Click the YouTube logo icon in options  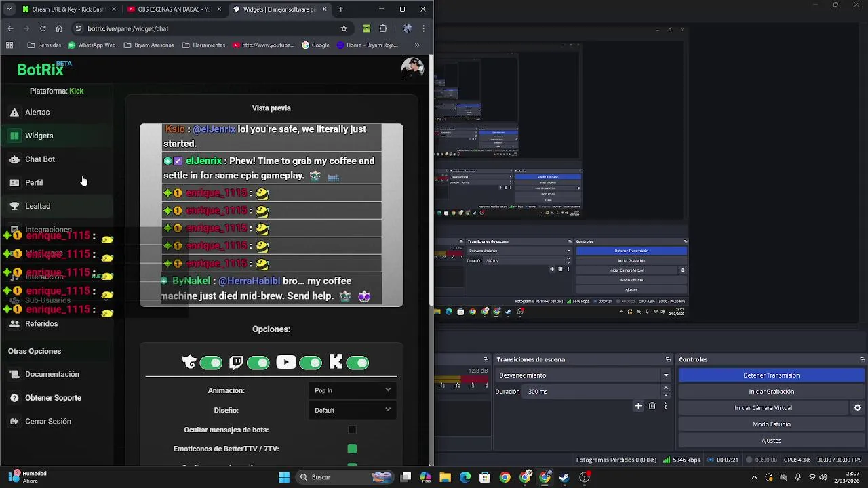coord(285,363)
